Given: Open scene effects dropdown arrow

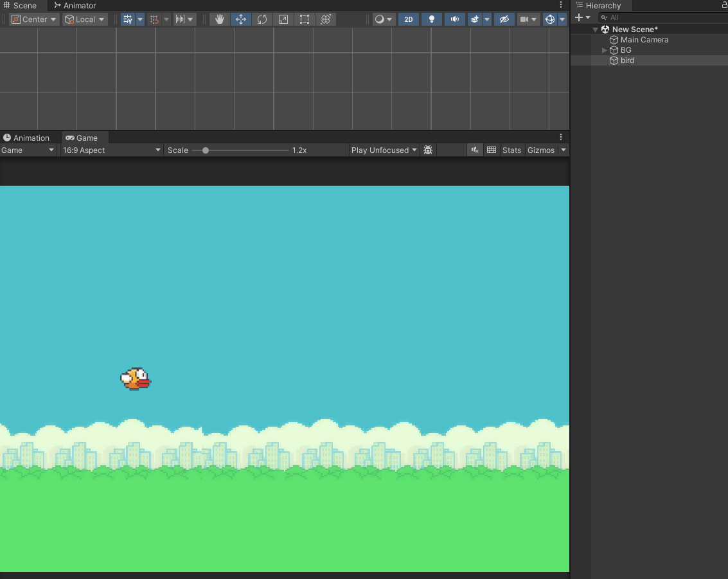Looking at the screenshot, I should click(x=487, y=19).
